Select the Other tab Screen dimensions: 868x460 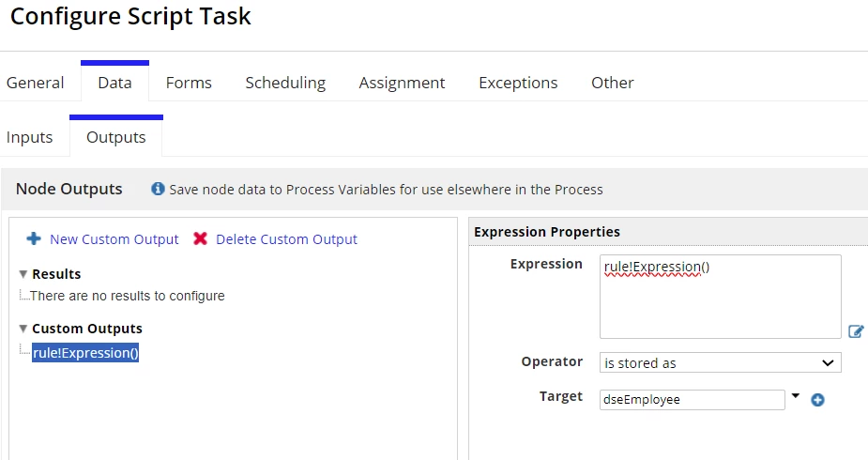click(x=612, y=83)
